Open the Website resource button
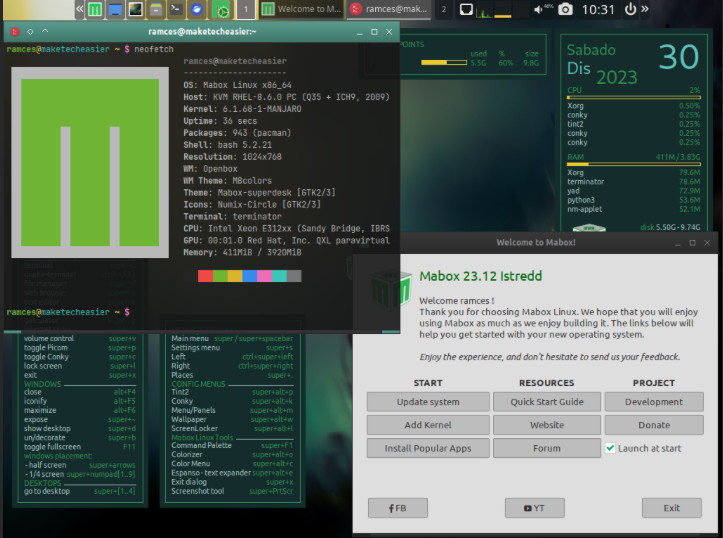Screen dimensions: 723x538 tap(547, 425)
